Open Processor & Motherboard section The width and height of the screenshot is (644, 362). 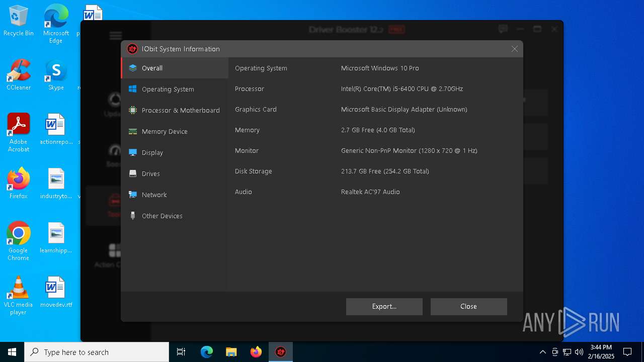coord(175,110)
